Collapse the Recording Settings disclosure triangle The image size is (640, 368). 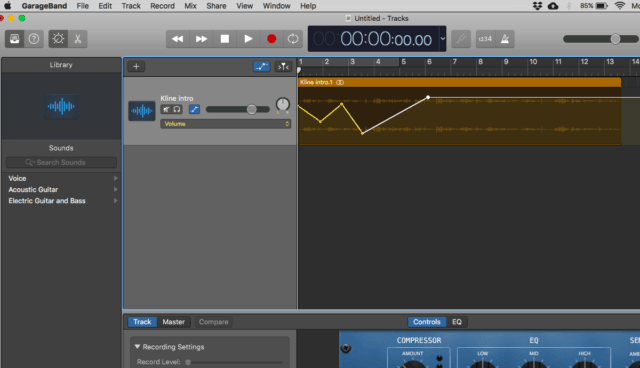point(138,347)
